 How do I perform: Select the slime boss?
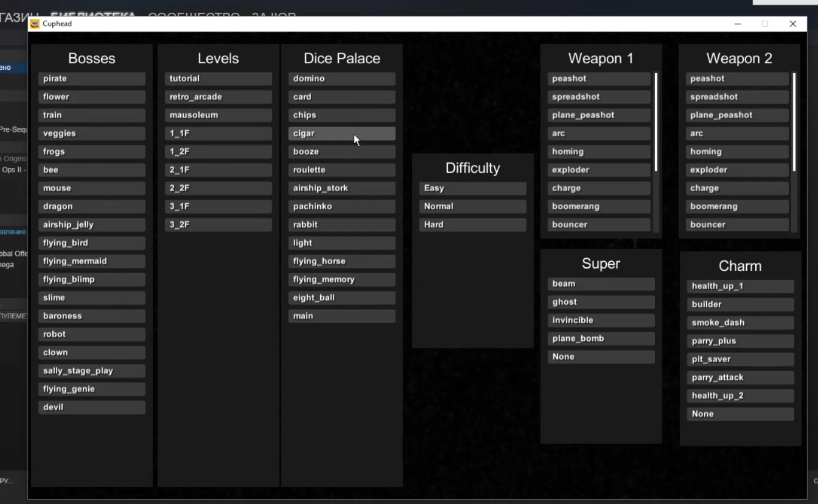[x=92, y=298]
